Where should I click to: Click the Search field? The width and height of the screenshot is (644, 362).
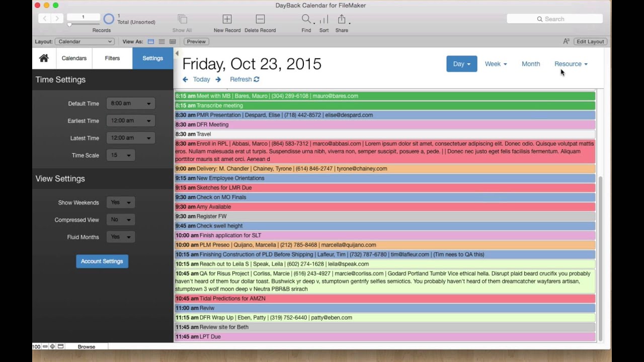(554, 19)
